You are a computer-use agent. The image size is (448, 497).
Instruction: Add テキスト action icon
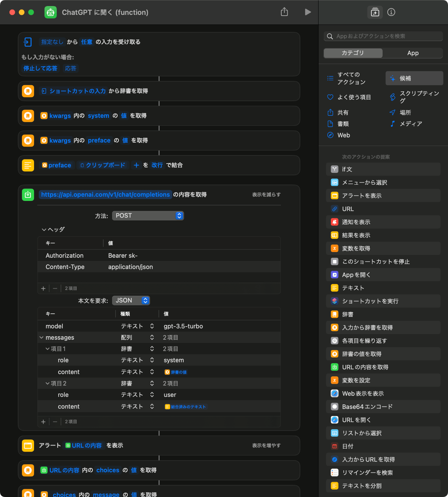coord(334,288)
